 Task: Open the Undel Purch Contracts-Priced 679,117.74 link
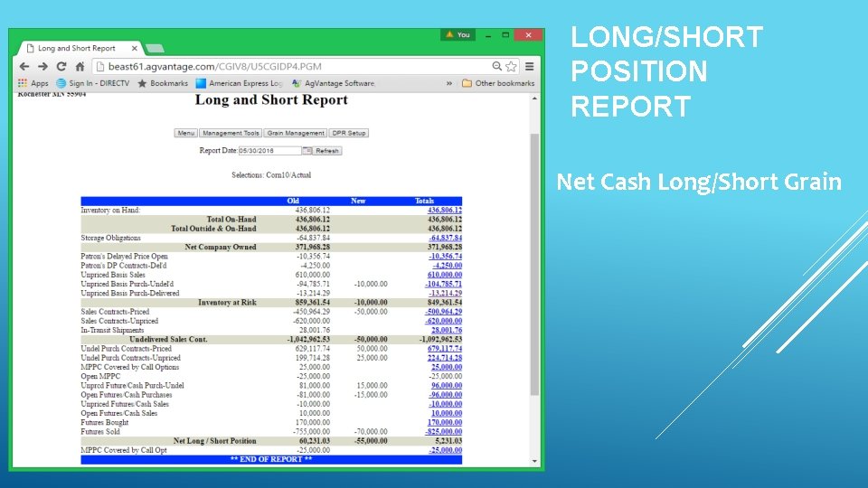[445, 349]
